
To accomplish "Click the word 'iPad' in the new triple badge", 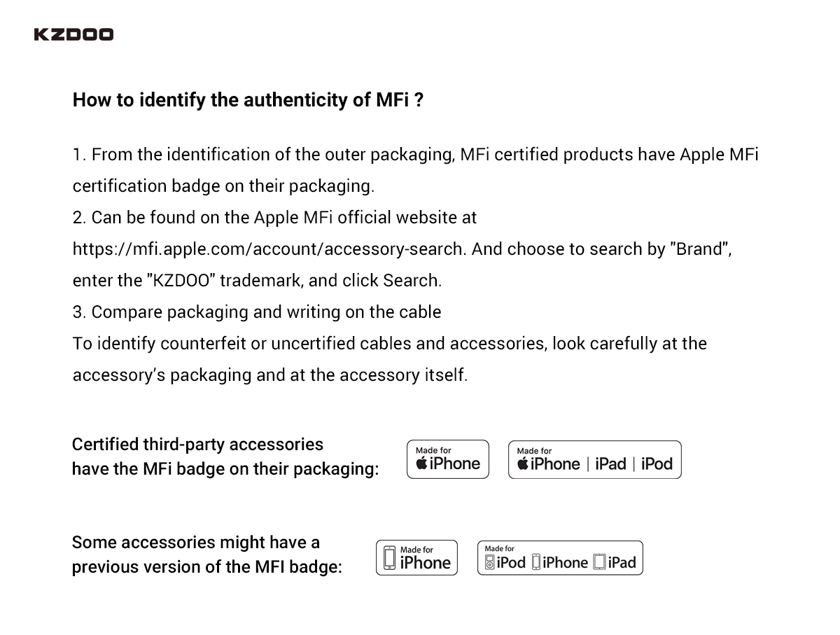I will point(610,463).
